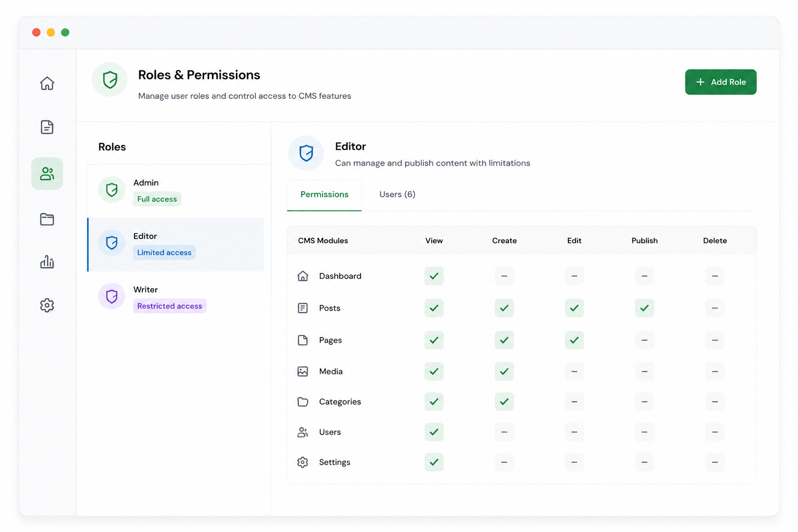The height and width of the screenshot is (532, 798).
Task: Click the Editor role shield icon in the Roles list
Action: pyautogui.click(x=112, y=243)
